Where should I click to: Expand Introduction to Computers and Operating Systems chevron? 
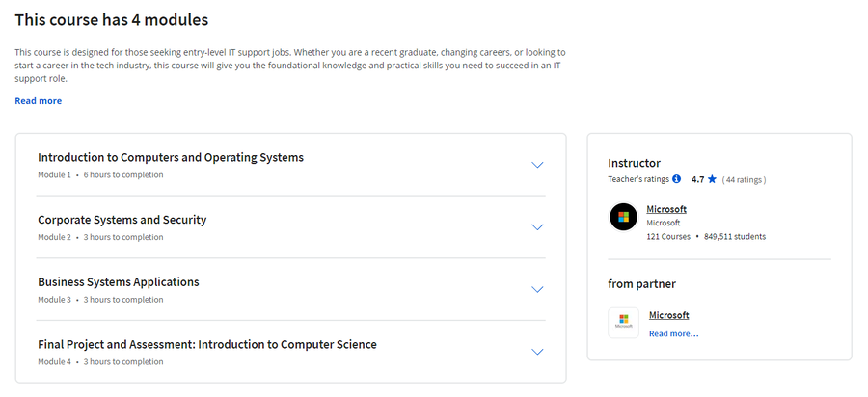537,165
